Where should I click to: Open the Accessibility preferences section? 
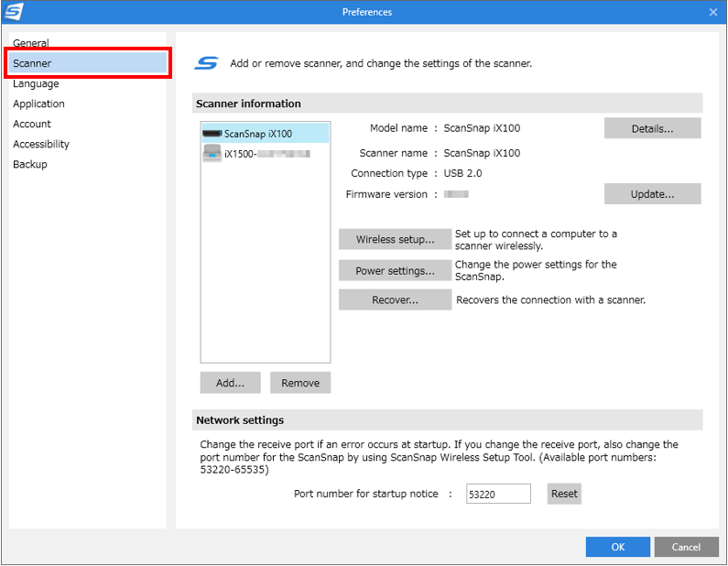click(41, 144)
